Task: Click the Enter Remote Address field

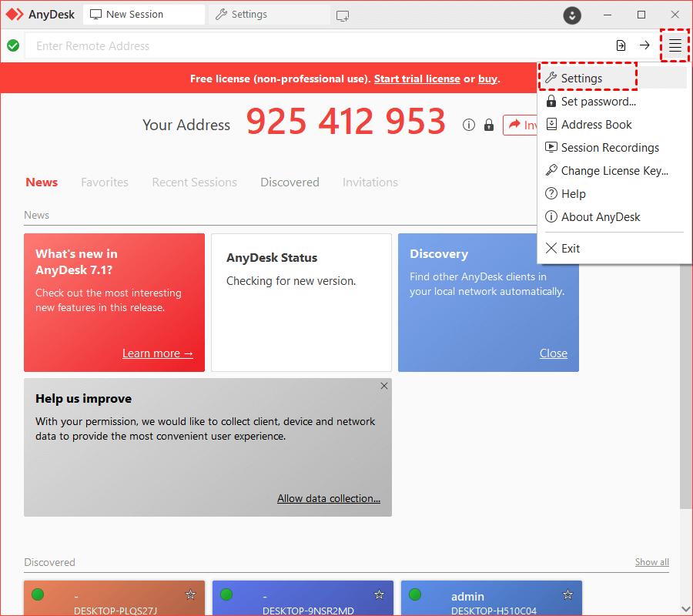Action: [308, 46]
